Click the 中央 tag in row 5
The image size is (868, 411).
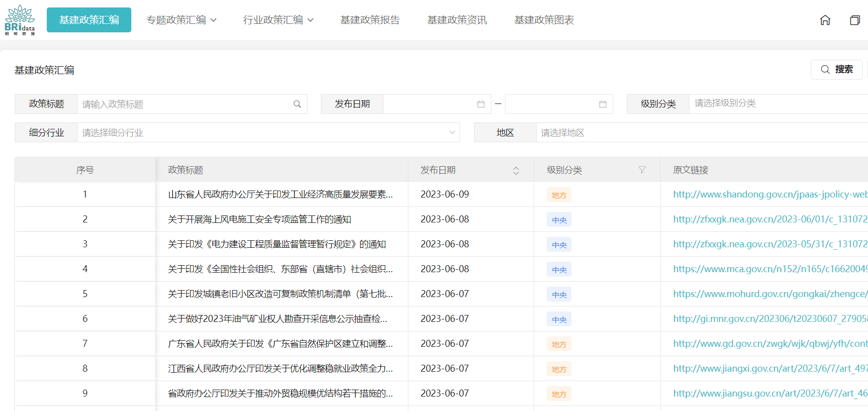point(559,295)
